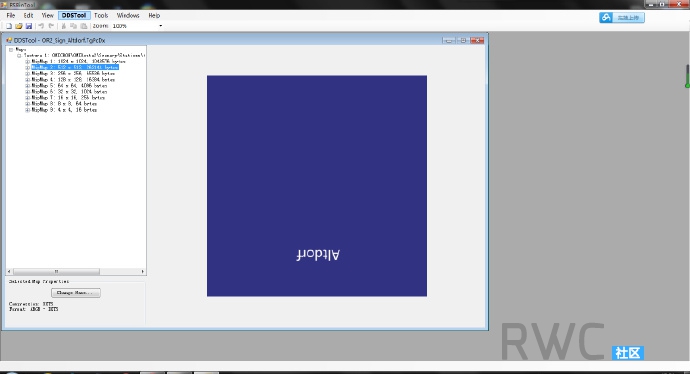Click the blue Altdorf texture preview

tap(317, 186)
